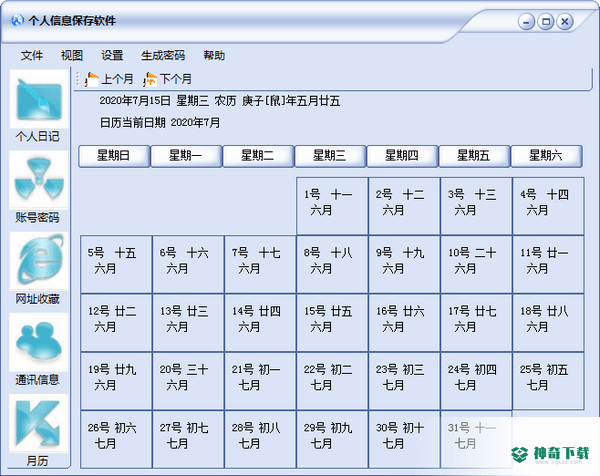The width and height of the screenshot is (600, 476).
Task: Select calendar day 2号 十二
Action: tap(404, 206)
